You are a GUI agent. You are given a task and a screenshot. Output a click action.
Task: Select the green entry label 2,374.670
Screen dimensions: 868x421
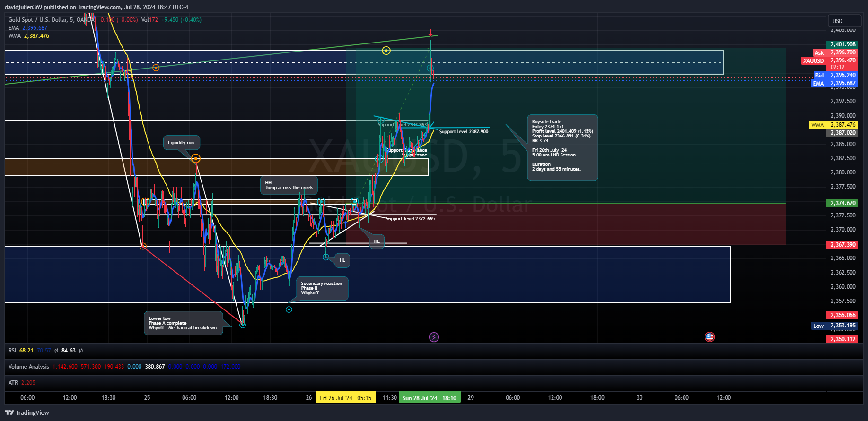click(843, 203)
